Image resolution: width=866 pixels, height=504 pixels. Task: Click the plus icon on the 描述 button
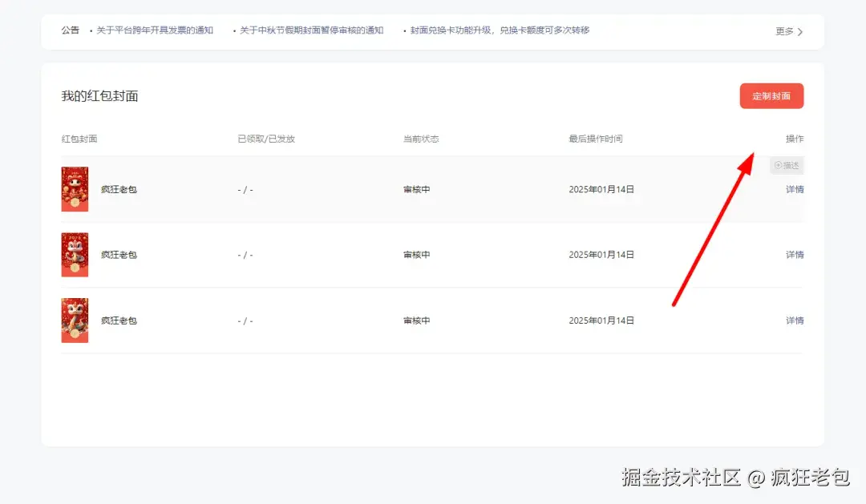point(779,165)
